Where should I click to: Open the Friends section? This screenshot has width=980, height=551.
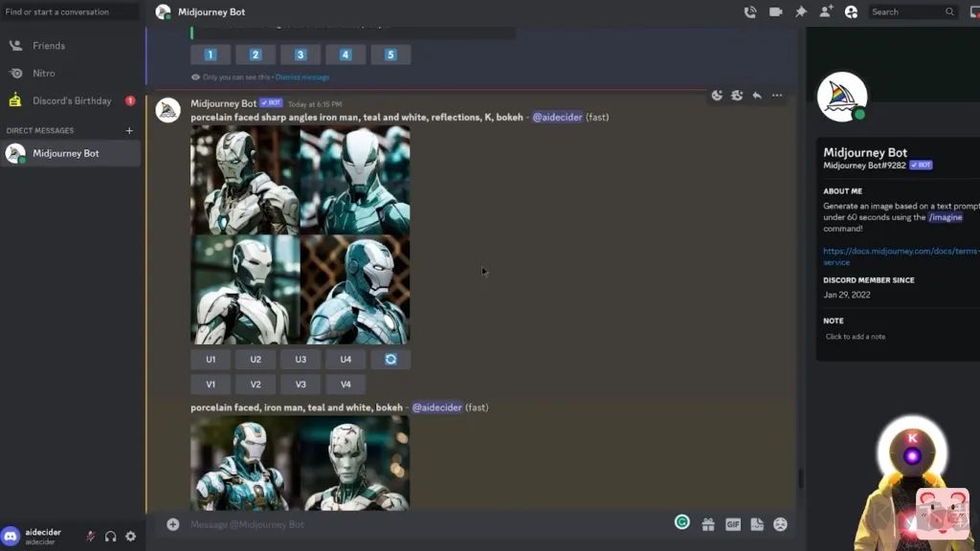point(49,45)
